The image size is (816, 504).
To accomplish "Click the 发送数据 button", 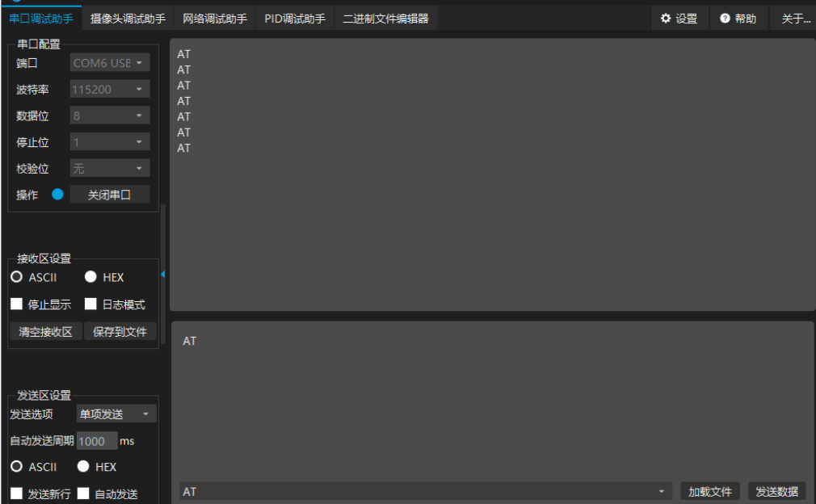I will (776, 492).
